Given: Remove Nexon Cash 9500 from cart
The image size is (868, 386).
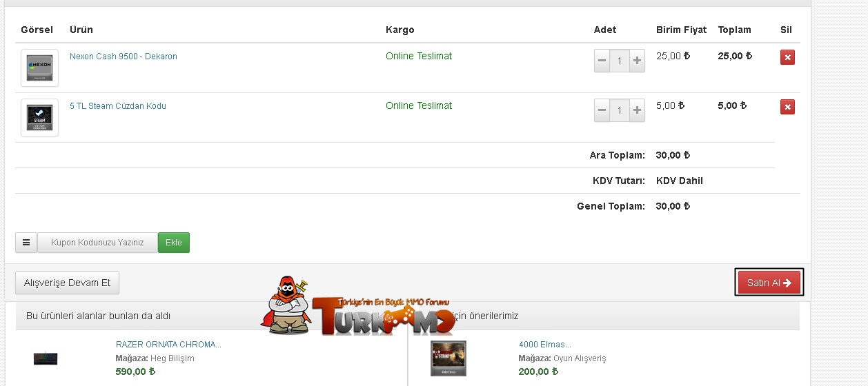Looking at the screenshot, I should (787, 57).
